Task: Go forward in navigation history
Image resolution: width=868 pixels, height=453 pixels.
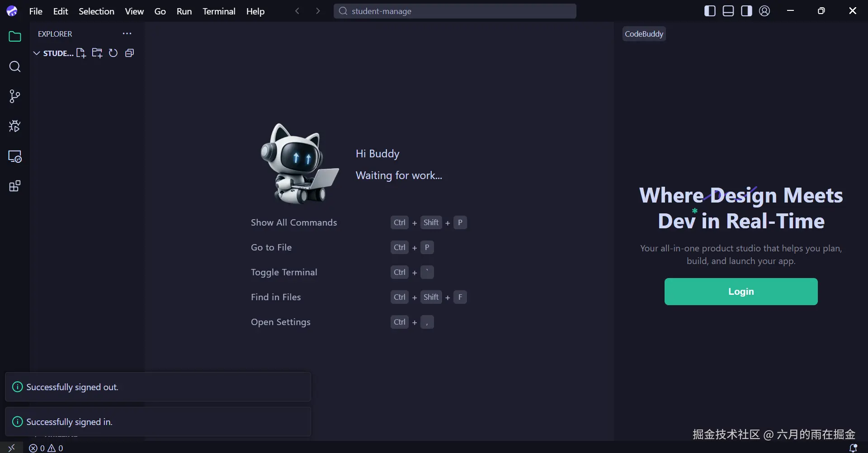Action: tap(318, 11)
